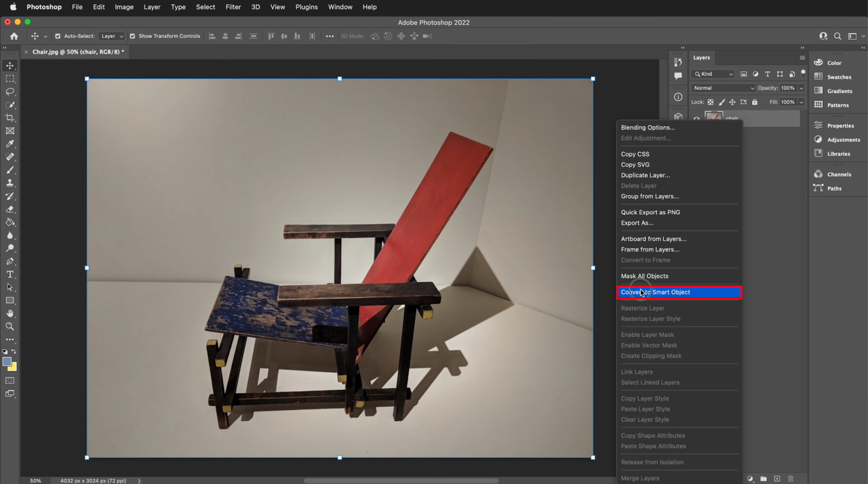Select the Rectangular Marquee tool

[10, 79]
